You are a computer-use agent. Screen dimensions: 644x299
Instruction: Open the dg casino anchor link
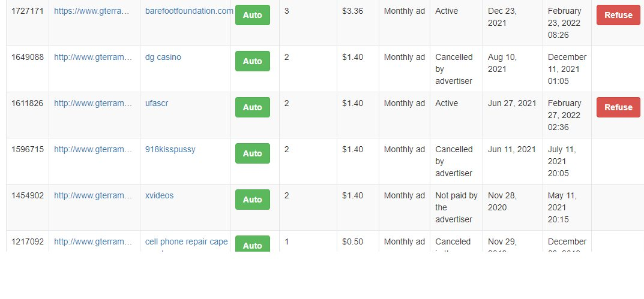click(x=163, y=57)
